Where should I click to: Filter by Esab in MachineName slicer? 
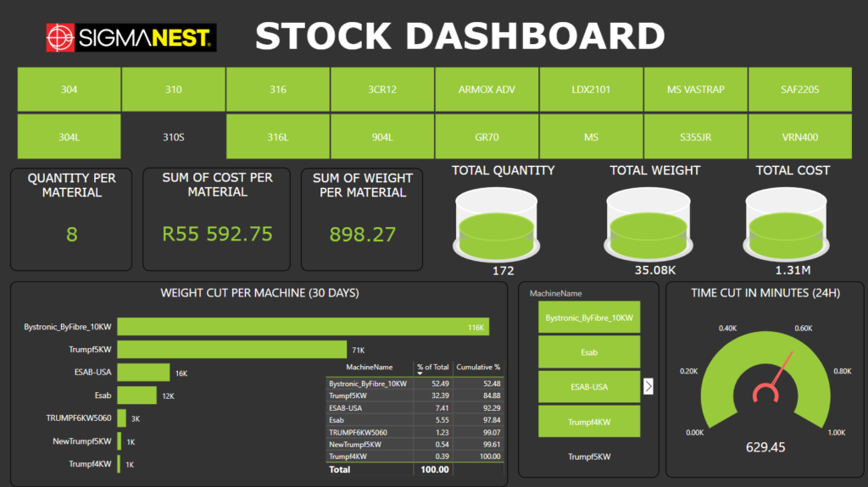[589, 352]
